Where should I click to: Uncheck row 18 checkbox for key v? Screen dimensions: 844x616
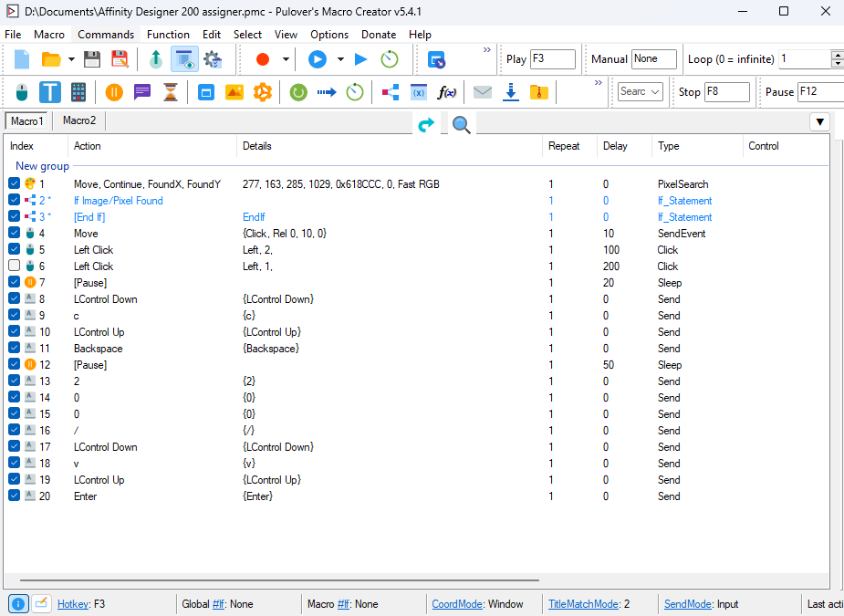(14, 463)
